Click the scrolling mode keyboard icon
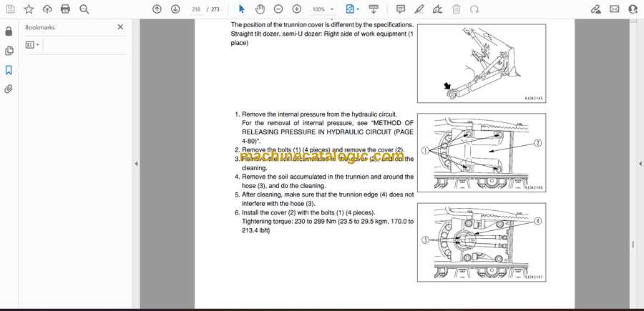This screenshot has height=311, width=644. coord(374,9)
